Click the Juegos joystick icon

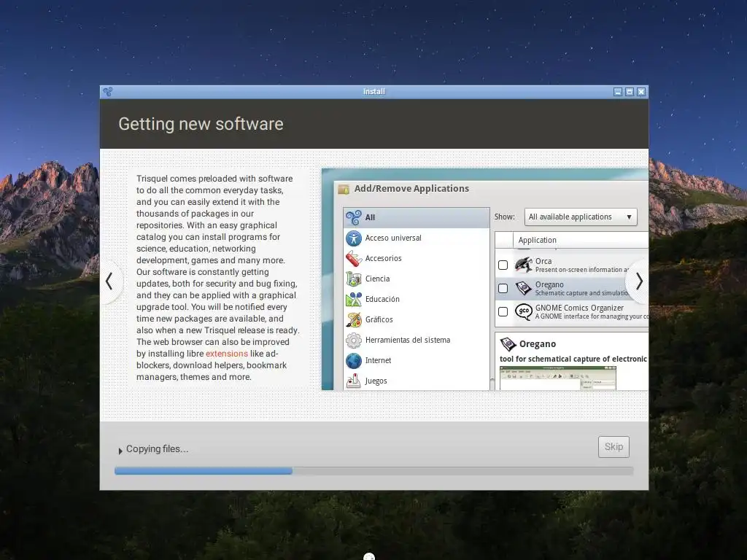pos(354,381)
